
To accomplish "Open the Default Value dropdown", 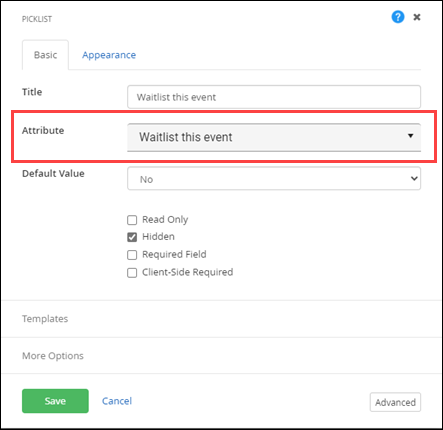I will pyautogui.click(x=274, y=179).
